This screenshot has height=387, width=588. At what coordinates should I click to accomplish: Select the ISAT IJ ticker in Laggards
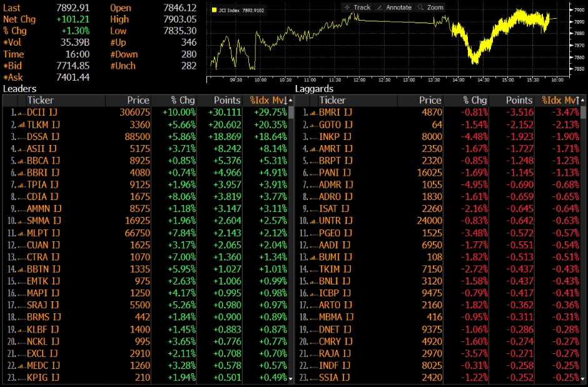coord(334,209)
